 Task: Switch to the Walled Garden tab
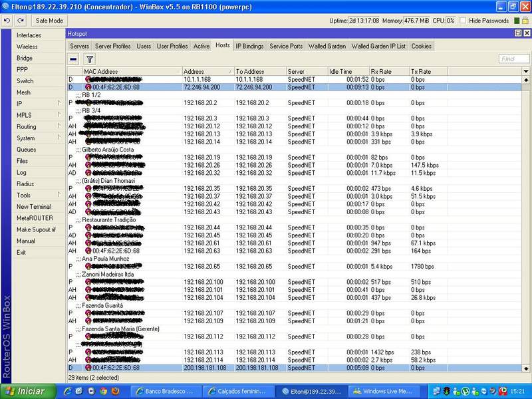[x=327, y=46]
